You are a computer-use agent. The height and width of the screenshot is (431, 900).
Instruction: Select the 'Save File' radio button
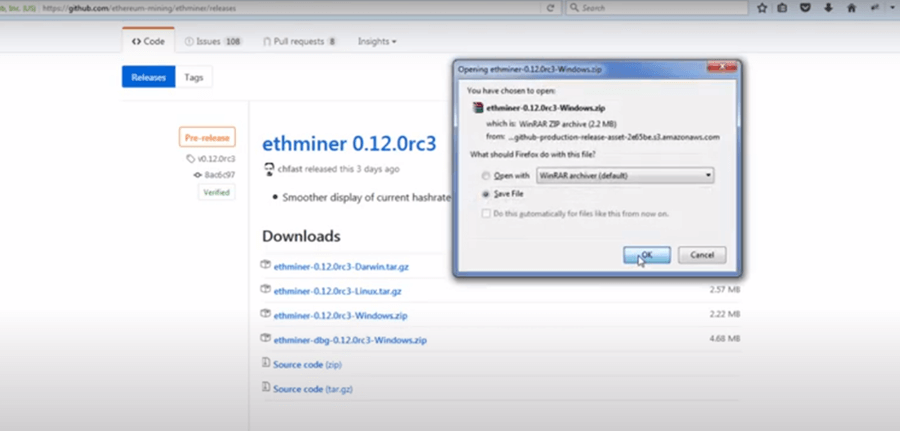pyautogui.click(x=487, y=194)
